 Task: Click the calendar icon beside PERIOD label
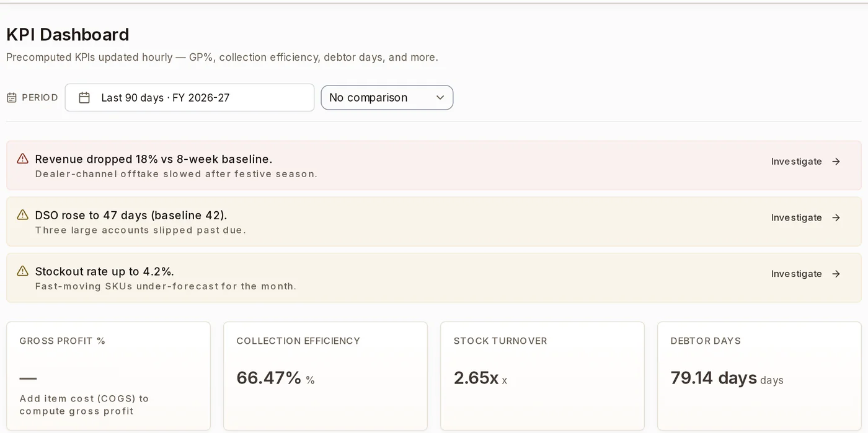[12, 98]
